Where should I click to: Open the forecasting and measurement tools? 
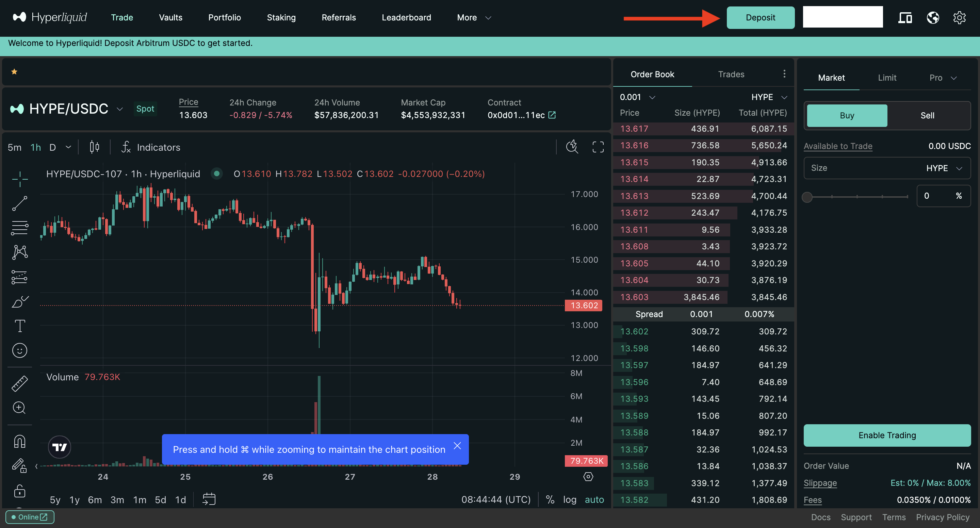coord(20,277)
